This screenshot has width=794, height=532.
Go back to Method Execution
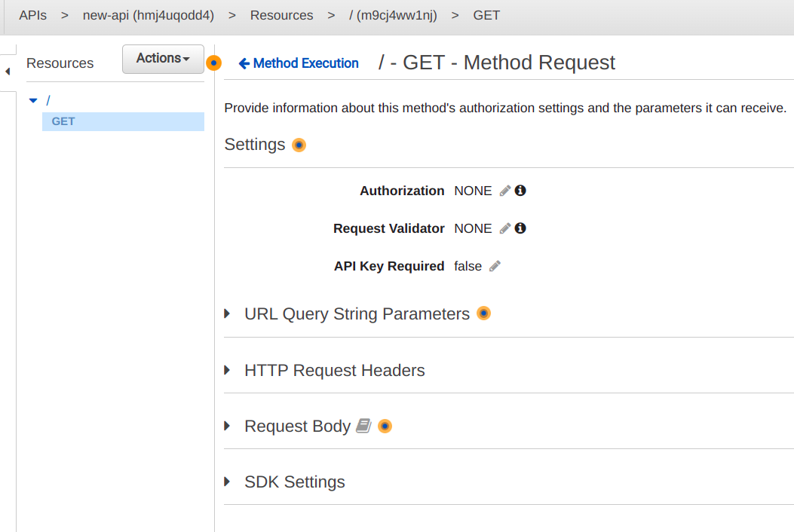299,63
